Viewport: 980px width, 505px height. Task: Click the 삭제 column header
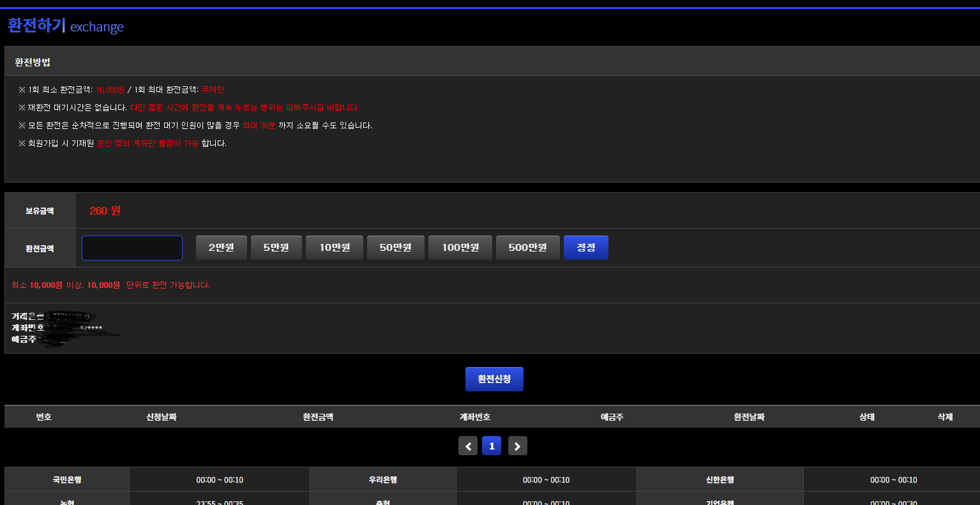tap(945, 417)
